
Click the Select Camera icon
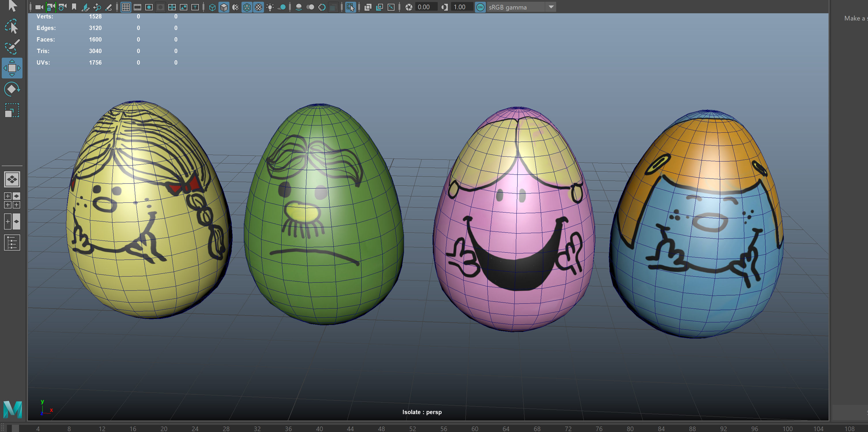(x=39, y=7)
